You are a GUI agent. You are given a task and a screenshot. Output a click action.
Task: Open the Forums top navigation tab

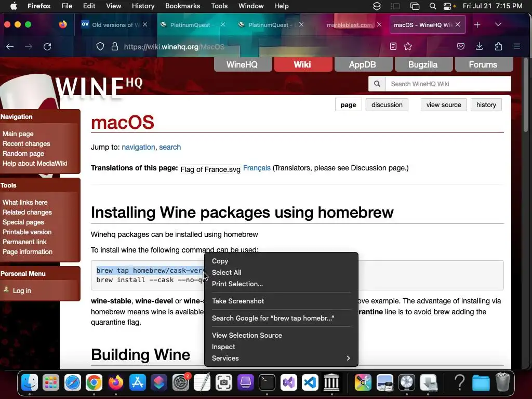click(x=483, y=64)
